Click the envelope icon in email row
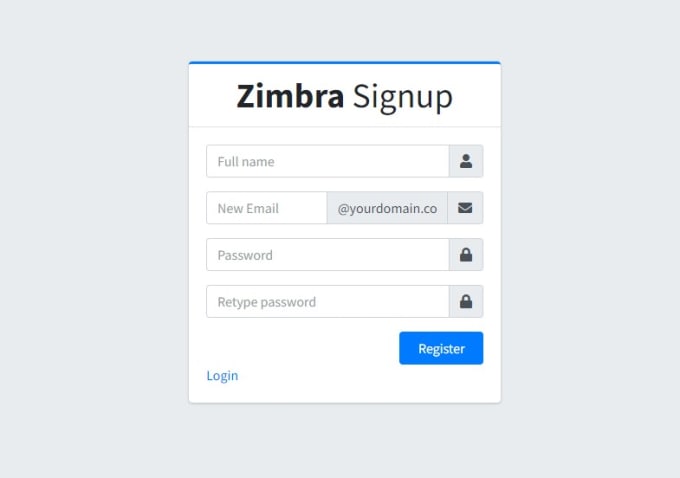 coord(465,208)
